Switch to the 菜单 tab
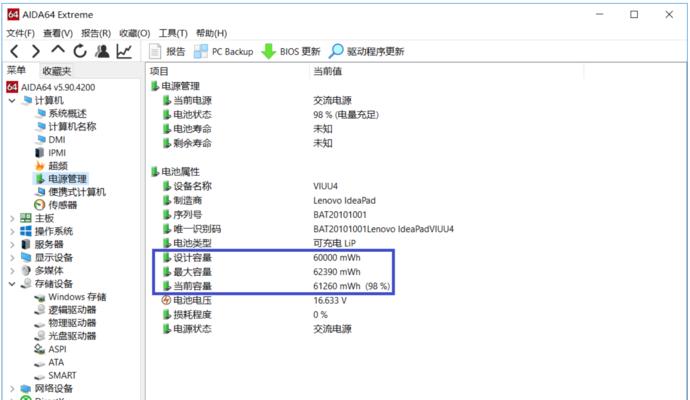Image resolution: width=690 pixels, height=400 pixels. pos(16,70)
